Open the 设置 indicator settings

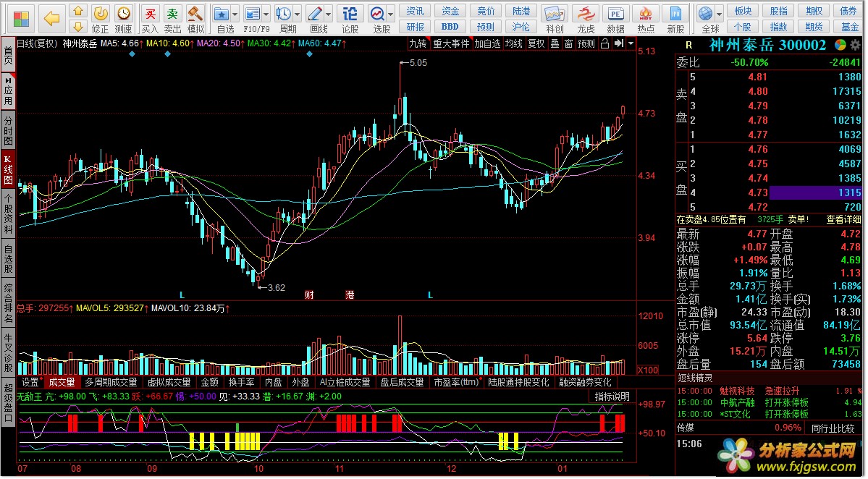point(30,382)
